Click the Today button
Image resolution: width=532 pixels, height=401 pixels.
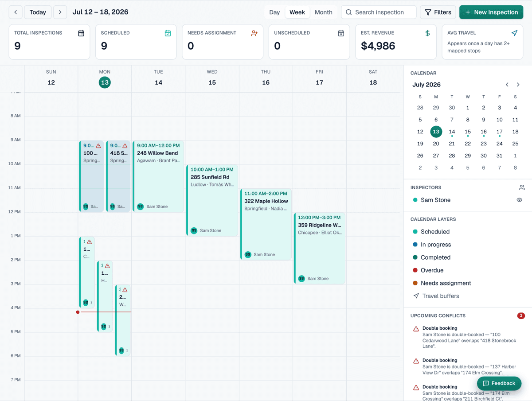pyautogui.click(x=38, y=12)
